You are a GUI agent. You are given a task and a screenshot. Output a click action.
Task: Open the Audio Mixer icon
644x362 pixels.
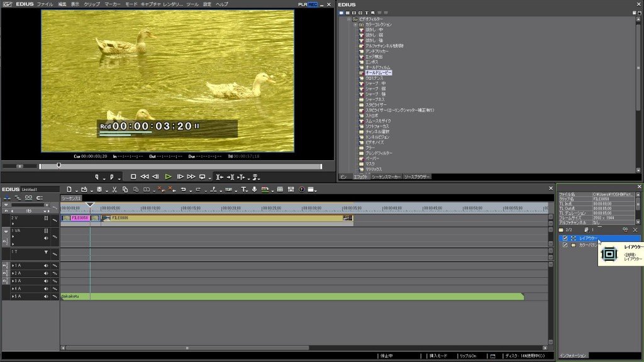[291, 189]
